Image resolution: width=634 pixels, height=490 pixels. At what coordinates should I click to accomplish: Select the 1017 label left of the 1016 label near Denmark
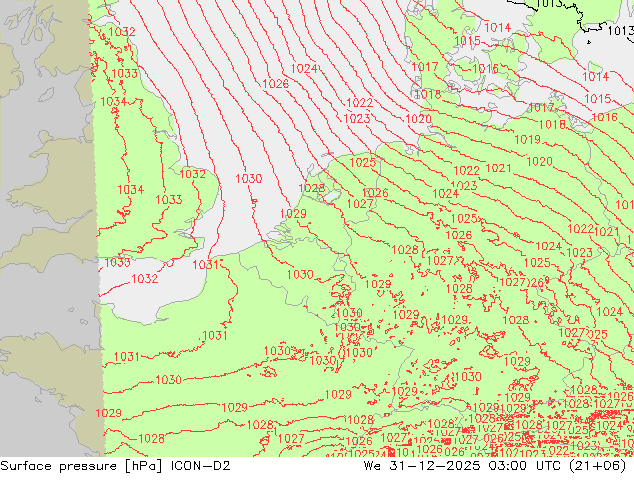(425, 67)
